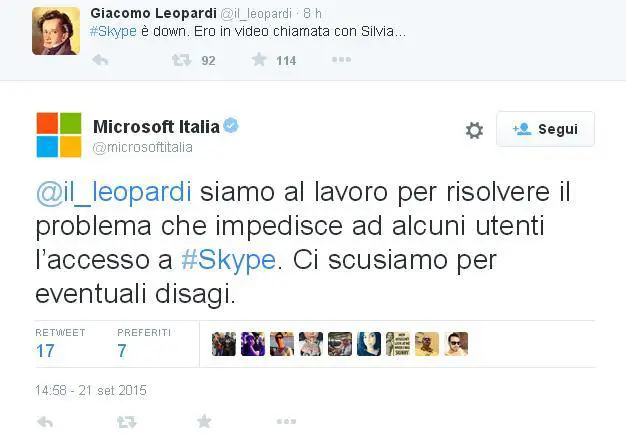Viewport: 626px width, 438px height.
Task: Click the Microsoft Italia logo avatar
Action: coord(59,135)
